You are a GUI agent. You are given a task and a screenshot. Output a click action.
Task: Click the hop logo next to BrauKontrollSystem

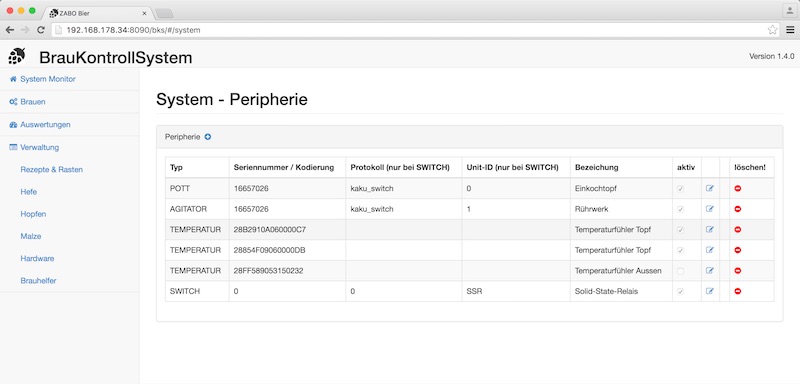coord(17,56)
